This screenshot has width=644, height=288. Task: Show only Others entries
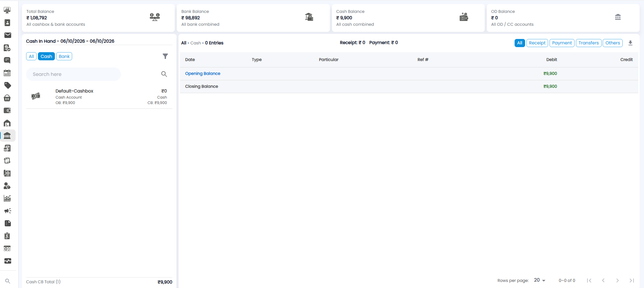pos(612,43)
